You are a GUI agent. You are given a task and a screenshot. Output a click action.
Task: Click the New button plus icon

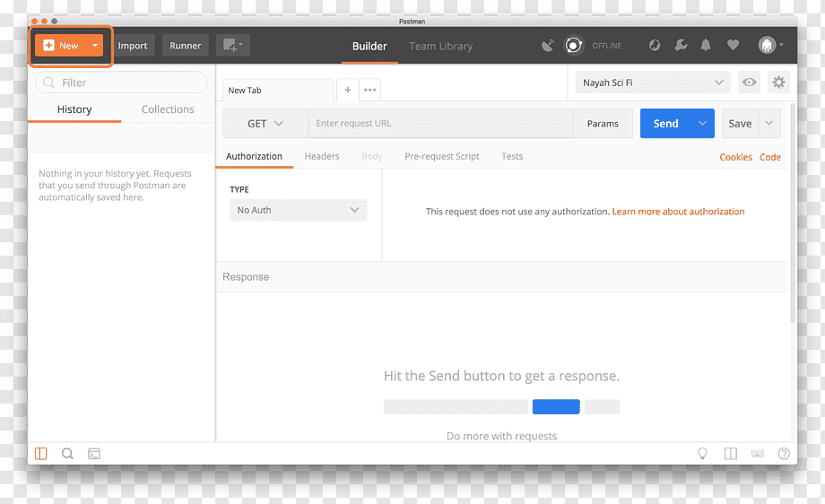(48, 45)
